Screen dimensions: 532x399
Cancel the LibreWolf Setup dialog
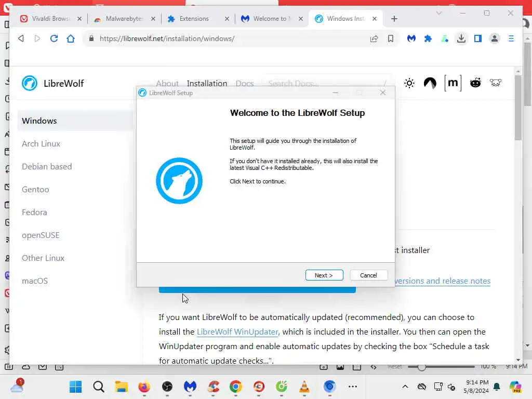368,275
